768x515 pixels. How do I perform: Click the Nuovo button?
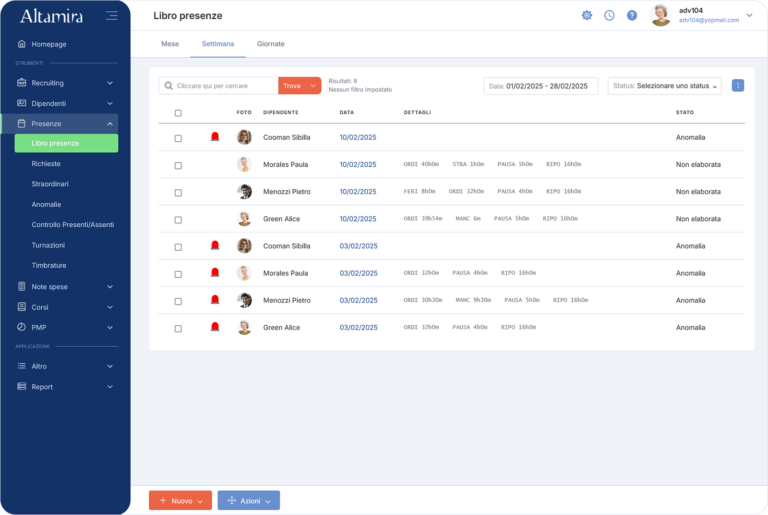(180, 500)
